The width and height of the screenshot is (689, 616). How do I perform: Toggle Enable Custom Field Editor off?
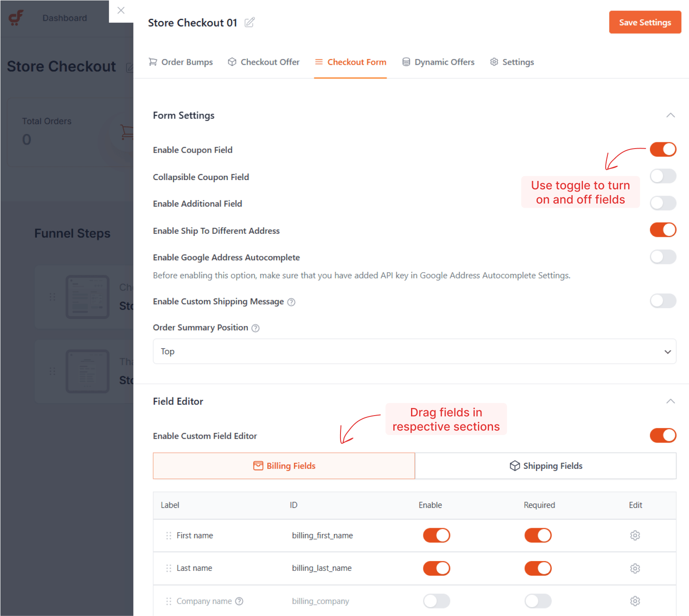pyautogui.click(x=663, y=436)
